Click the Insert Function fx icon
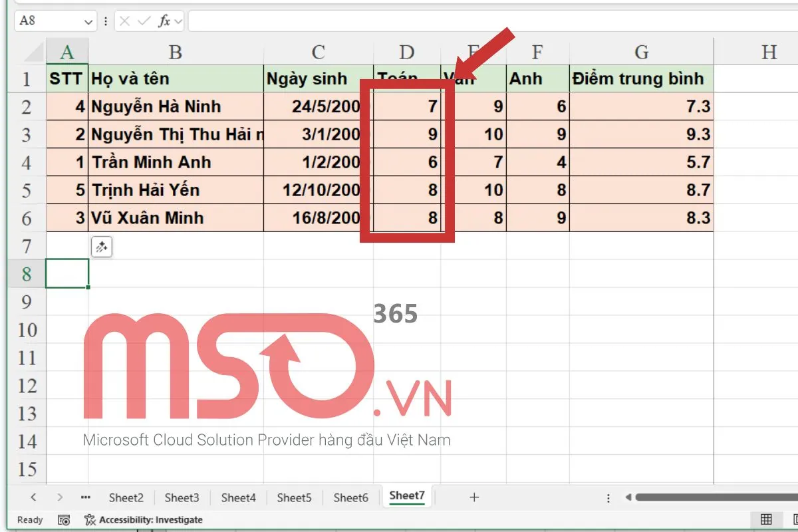Screen dimensions: 798x532 (x=164, y=21)
